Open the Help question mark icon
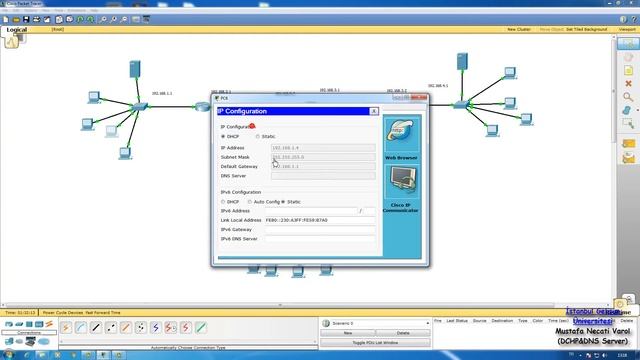 click(634, 20)
